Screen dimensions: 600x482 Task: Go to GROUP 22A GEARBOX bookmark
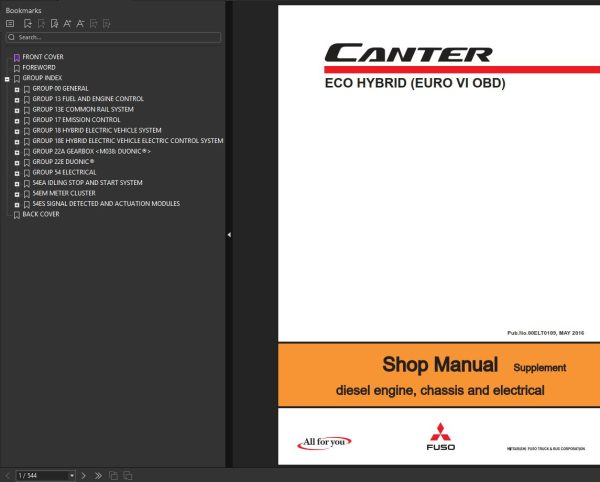pyautogui.click(x=91, y=151)
